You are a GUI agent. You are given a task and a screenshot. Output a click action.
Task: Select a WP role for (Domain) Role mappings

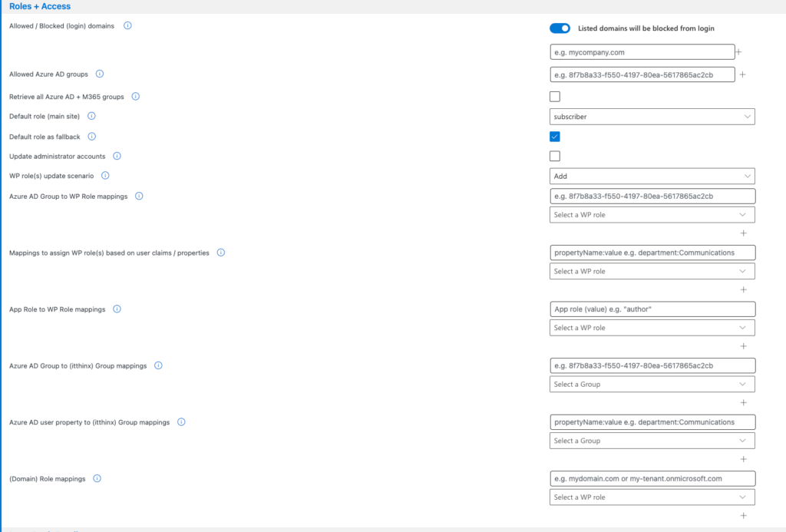tap(652, 497)
